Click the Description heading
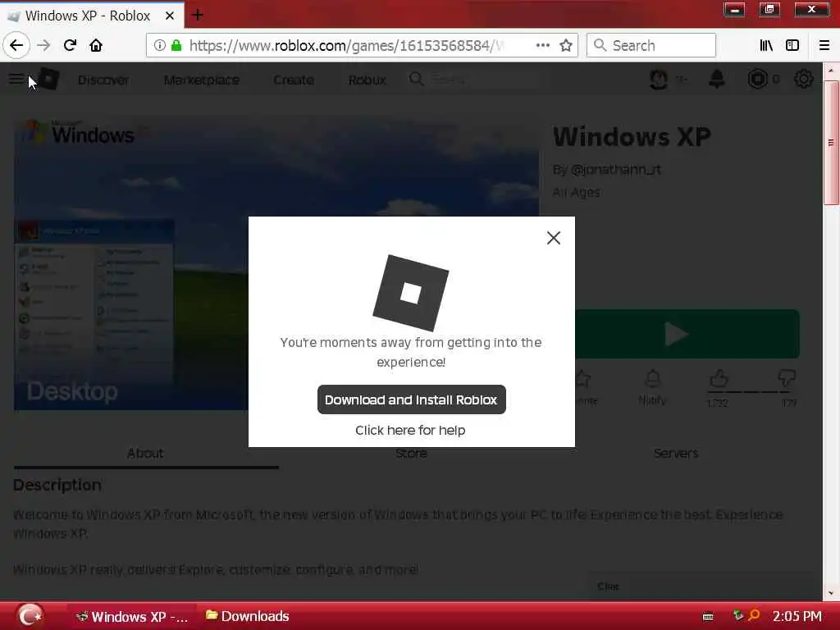The image size is (840, 630). (x=57, y=486)
